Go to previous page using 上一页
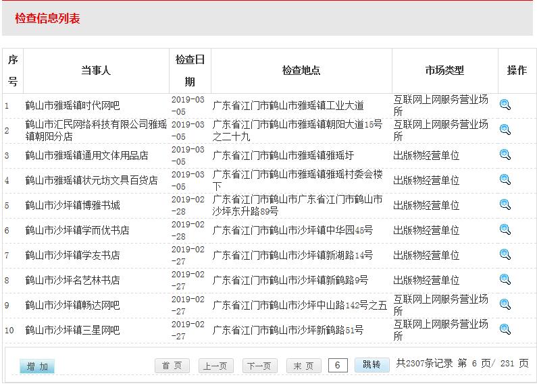The image size is (537, 392). click(216, 366)
